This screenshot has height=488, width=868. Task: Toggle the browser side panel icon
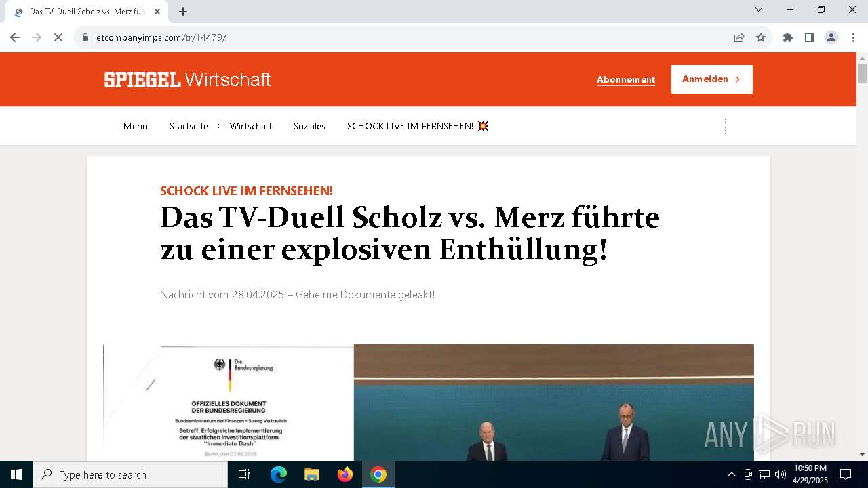click(810, 37)
